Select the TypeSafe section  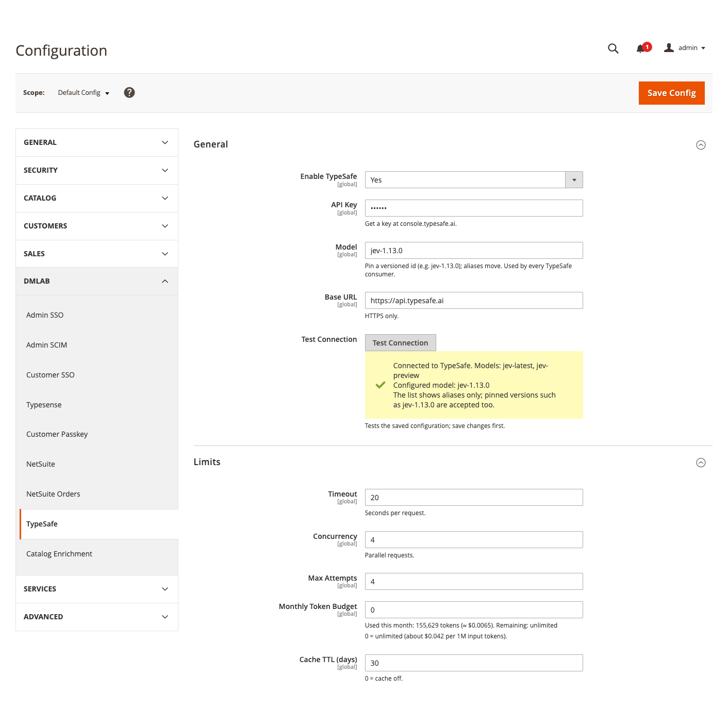[99, 524]
